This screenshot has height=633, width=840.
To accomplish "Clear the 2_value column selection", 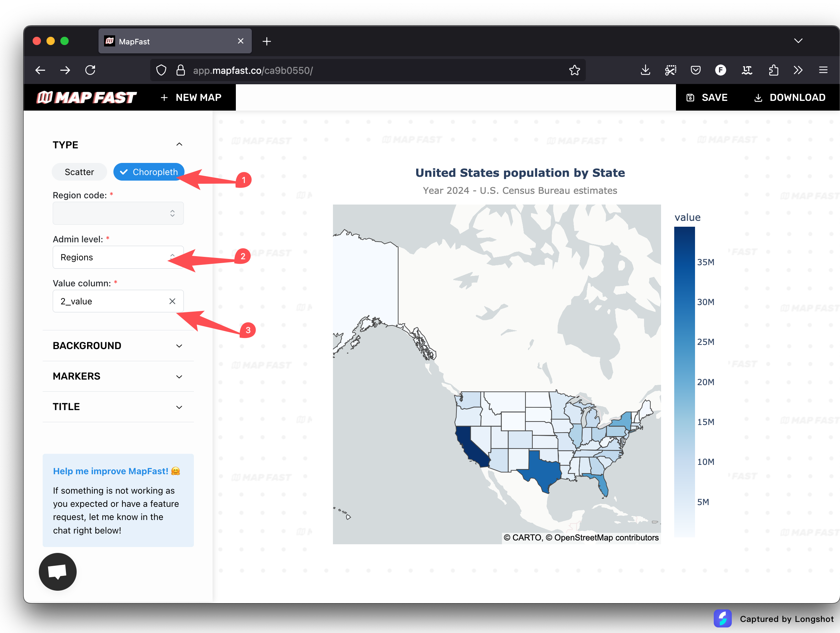I will [172, 301].
